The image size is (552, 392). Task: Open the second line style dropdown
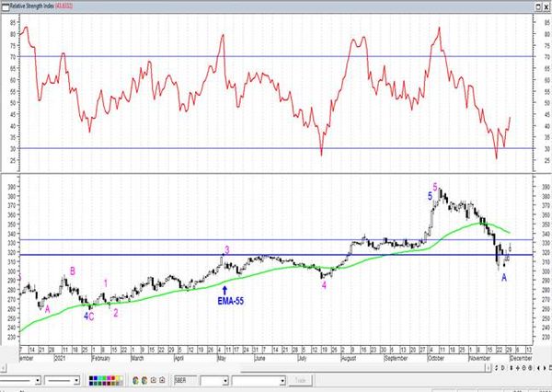click(76, 380)
